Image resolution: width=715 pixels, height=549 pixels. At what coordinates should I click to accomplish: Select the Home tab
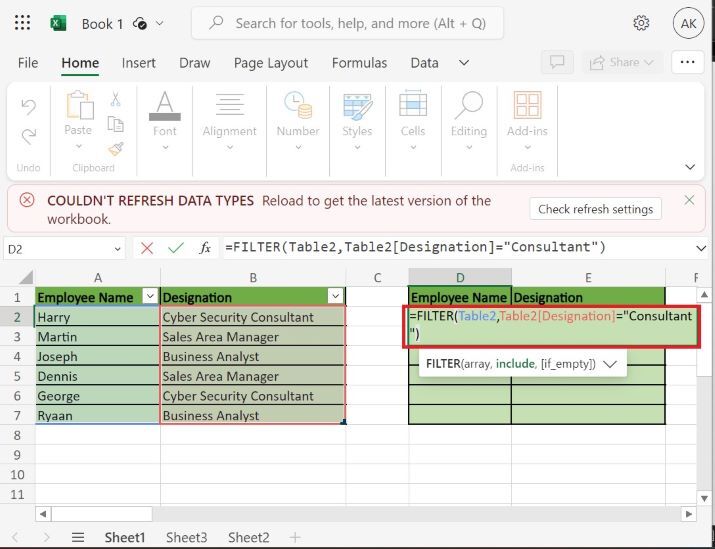pyautogui.click(x=80, y=63)
